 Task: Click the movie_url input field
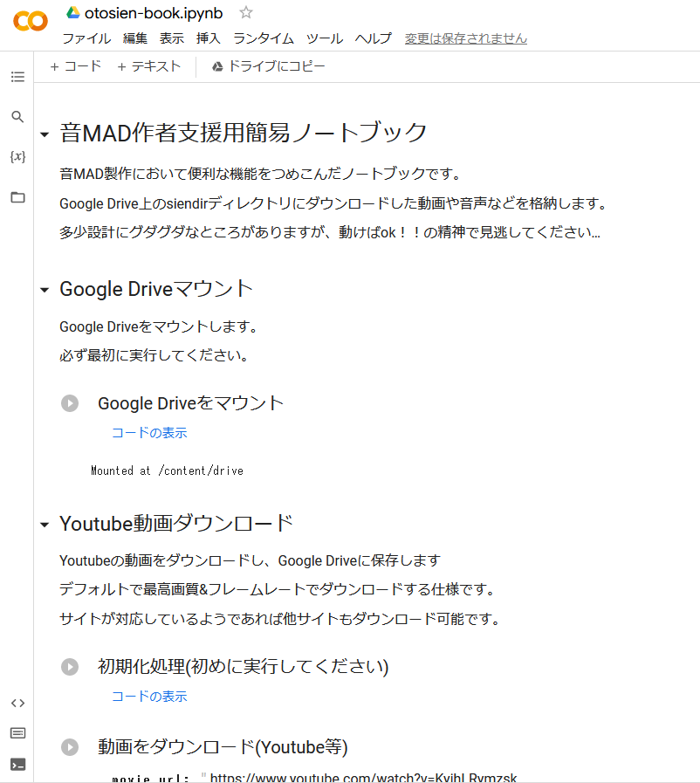click(x=363, y=778)
